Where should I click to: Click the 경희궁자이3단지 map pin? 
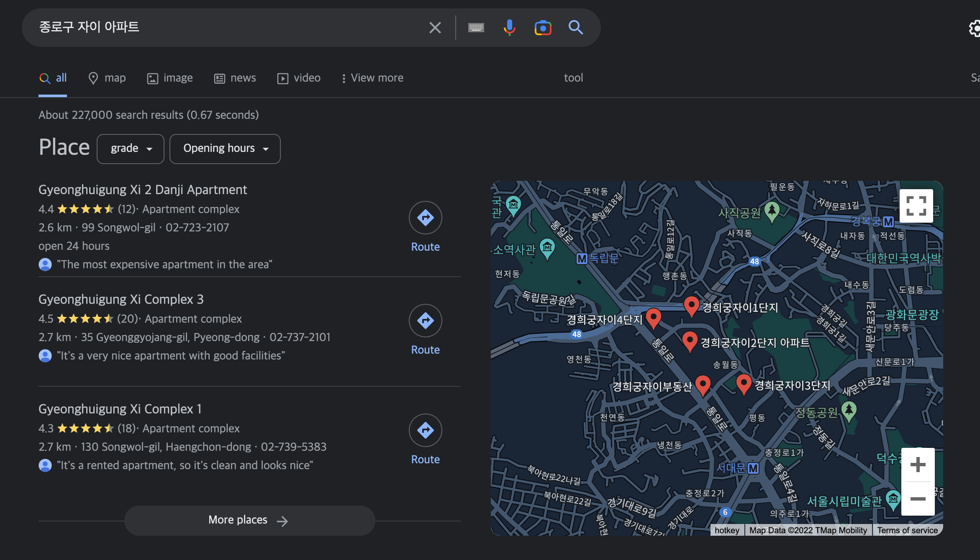(744, 383)
